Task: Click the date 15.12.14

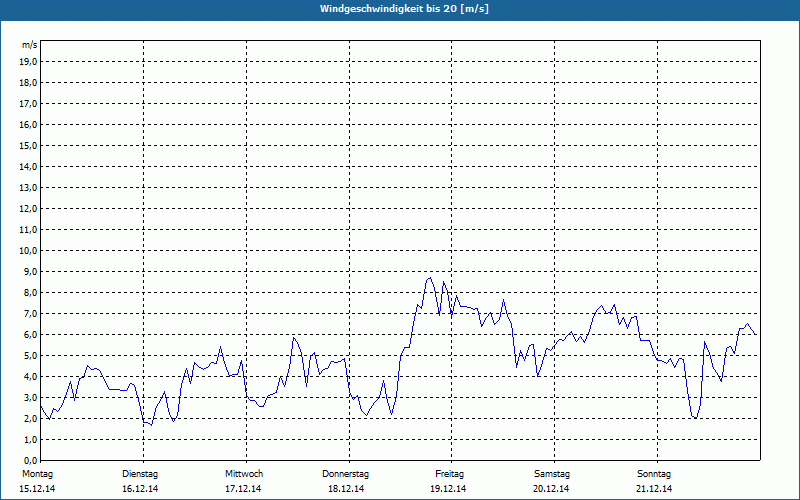Action: pos(37,489)
